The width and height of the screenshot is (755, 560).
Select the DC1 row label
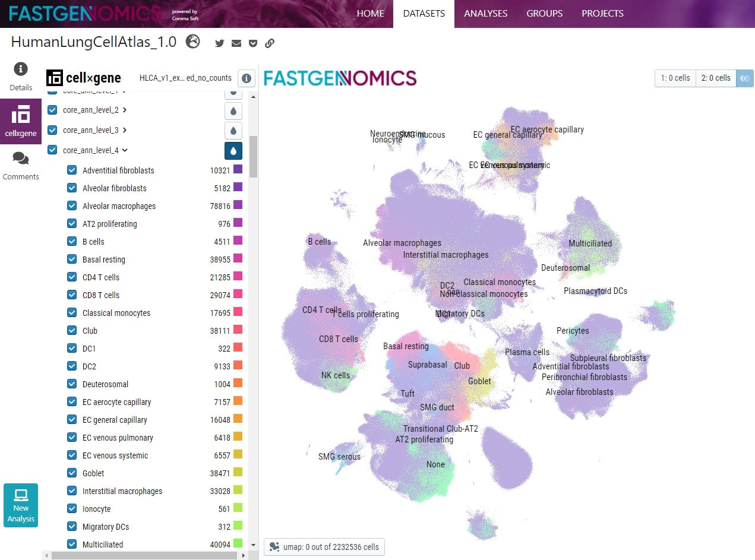89,349
